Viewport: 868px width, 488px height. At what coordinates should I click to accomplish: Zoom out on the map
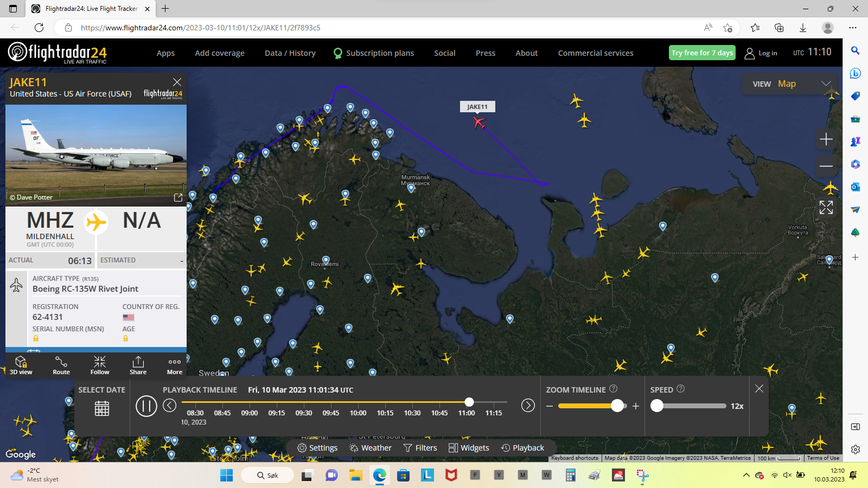(826, 166)
